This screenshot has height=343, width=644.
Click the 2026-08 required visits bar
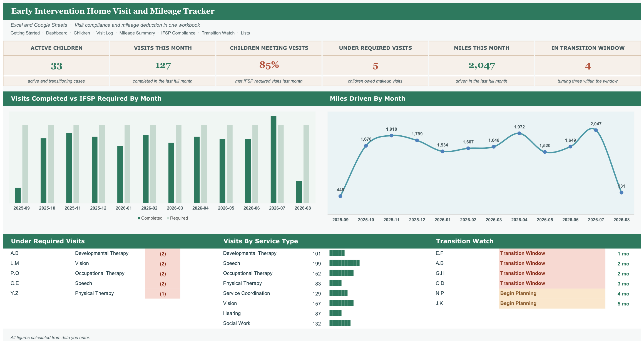tap(306, 164)
